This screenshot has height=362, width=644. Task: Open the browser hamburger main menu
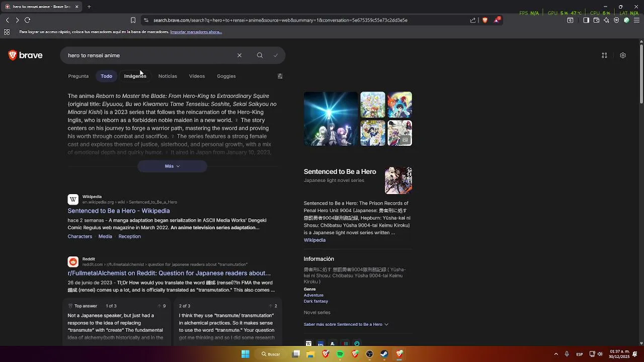point(637,20)
